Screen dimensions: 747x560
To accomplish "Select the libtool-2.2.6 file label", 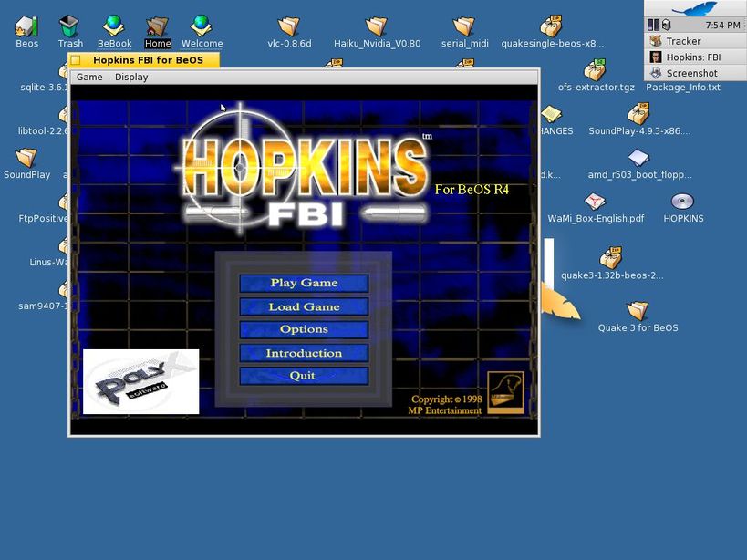I will pyautogui.click(x=42, y=131).
